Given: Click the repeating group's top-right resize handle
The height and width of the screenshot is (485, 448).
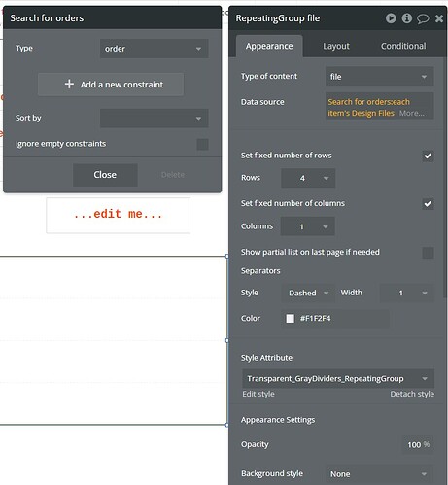Looking at the screenshot, I should click(227, 256).
